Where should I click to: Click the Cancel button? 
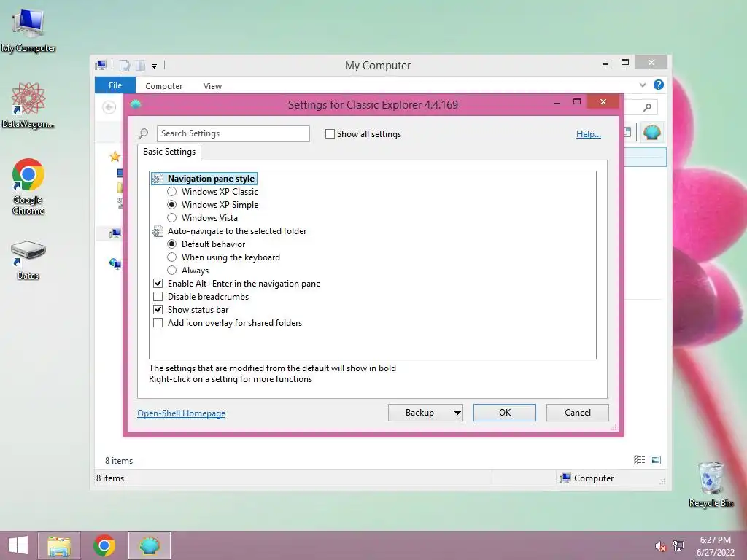[x=578, y=413]
